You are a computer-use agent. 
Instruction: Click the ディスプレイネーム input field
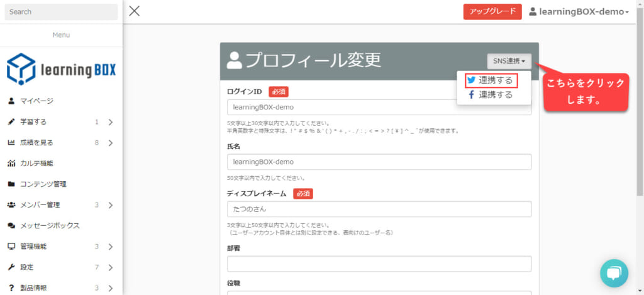click(x=379, y=209)
